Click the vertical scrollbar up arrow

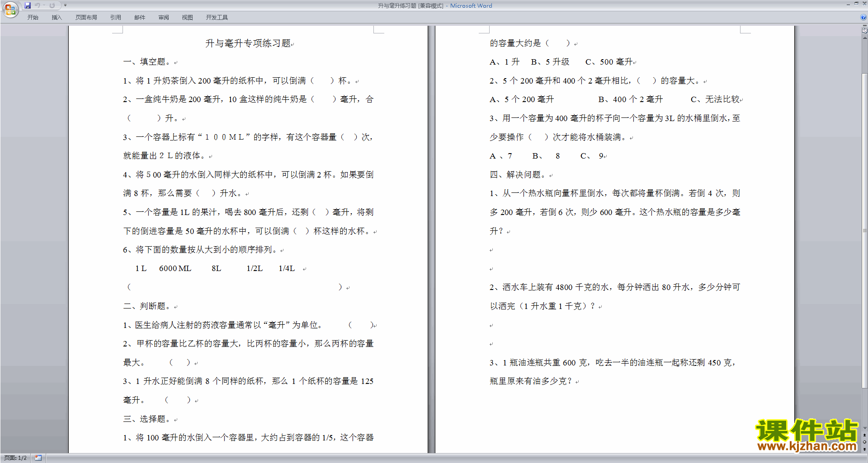[864, 38]
